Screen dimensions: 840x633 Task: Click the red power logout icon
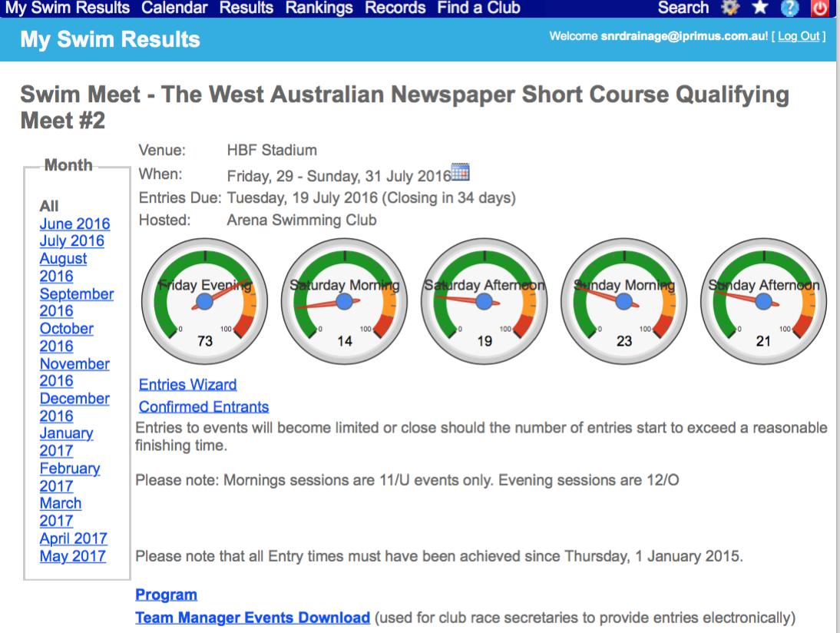click(821, 8)
